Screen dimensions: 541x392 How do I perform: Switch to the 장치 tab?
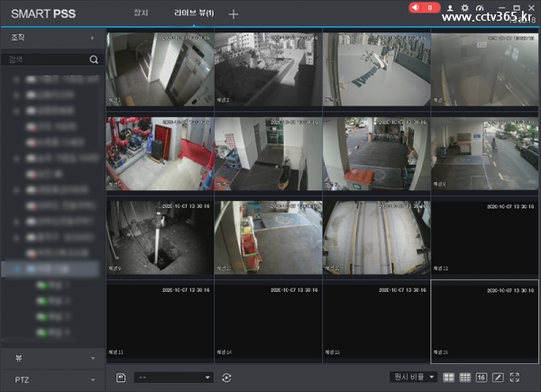tap(141, 14)
